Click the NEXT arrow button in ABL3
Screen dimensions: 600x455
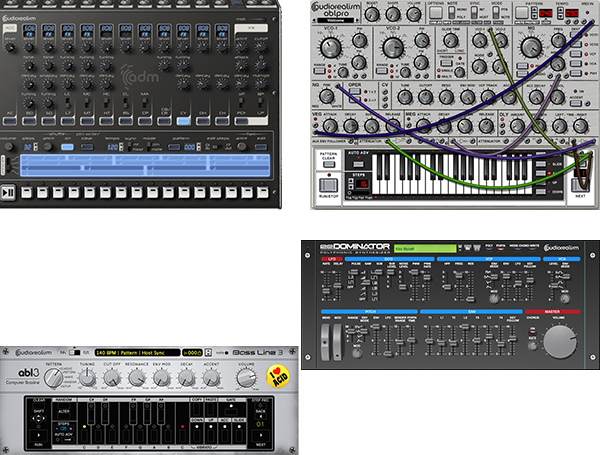(x=261, y=435)
